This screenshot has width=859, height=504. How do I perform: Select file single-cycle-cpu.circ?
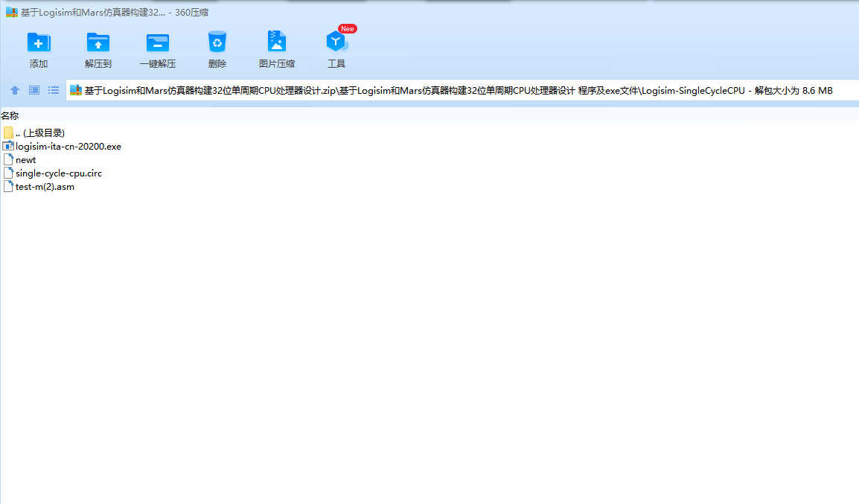[x=59, y=173]
